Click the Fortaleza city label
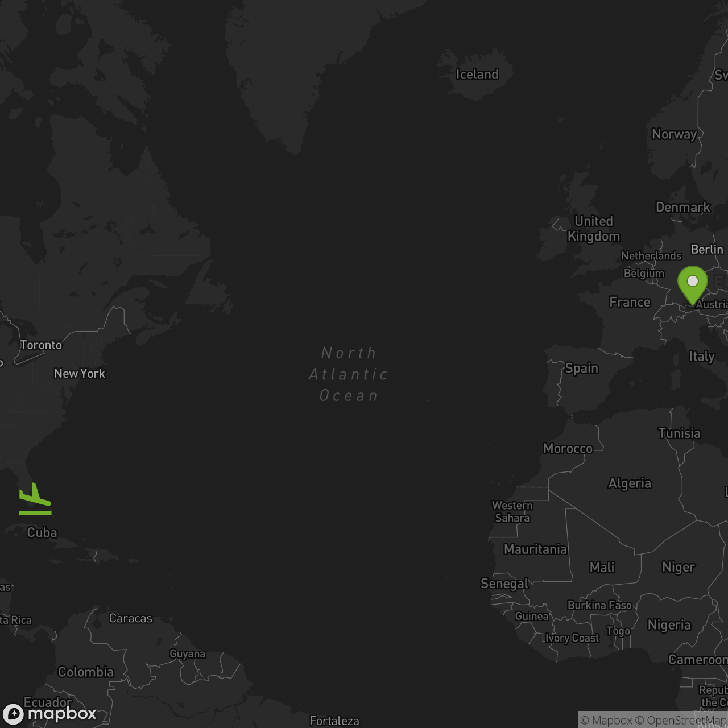This screenshot has width=728, height=728. (334, 721)
